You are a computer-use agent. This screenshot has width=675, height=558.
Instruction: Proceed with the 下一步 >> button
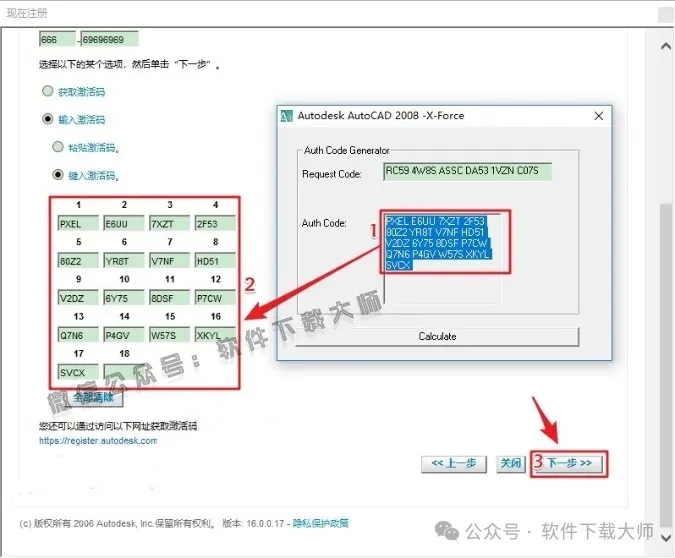coord(569,463)
